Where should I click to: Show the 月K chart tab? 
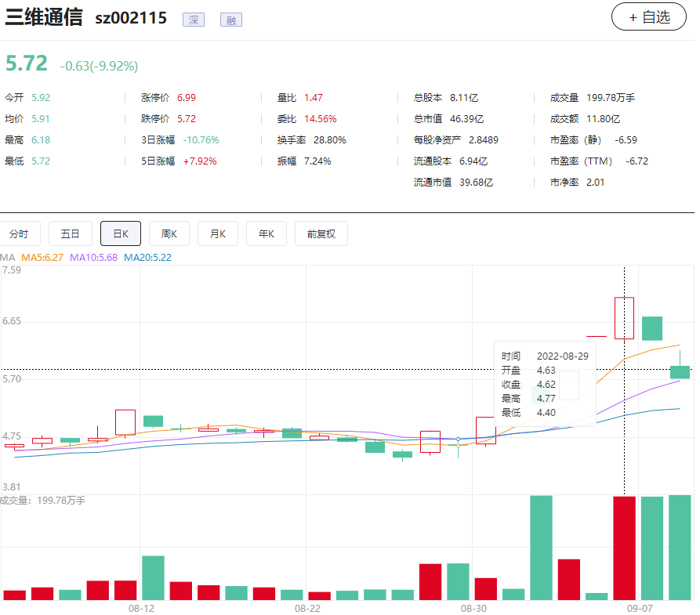[218, 233]
